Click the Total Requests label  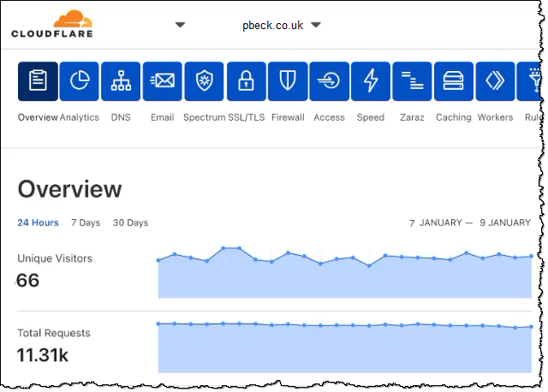point(54,333)
